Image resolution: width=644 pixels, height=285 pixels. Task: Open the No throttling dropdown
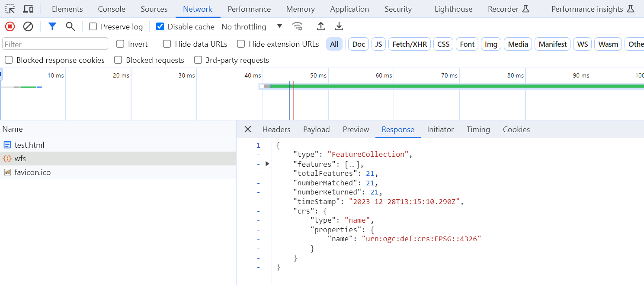tap(252, 26)
